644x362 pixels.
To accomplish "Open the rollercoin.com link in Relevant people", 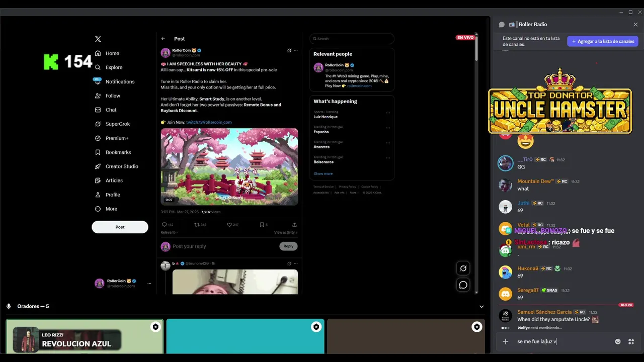I will pos(359,86).
